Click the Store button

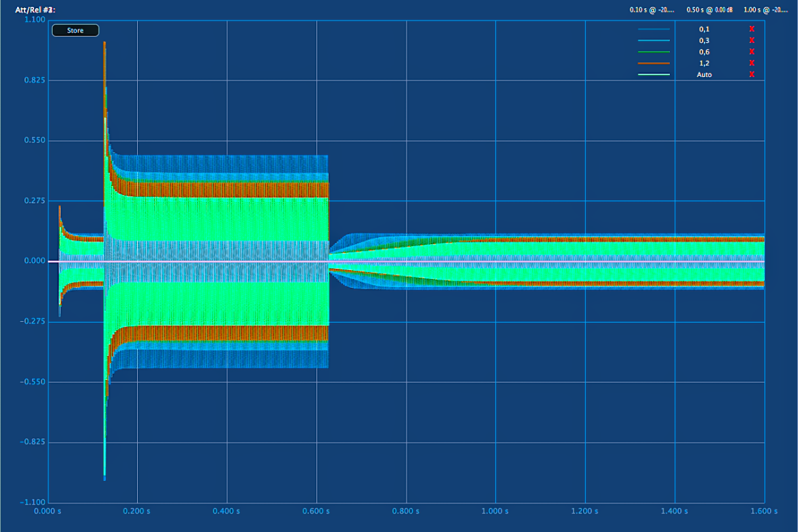point(75,31)
